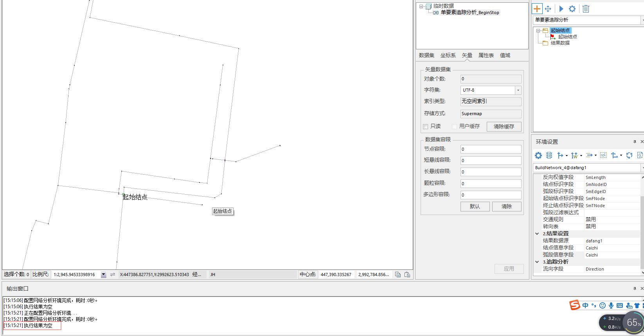Open dropdown arrow next to branching path icon
Viewport: 644px width, 336px height.
point(621,156)
